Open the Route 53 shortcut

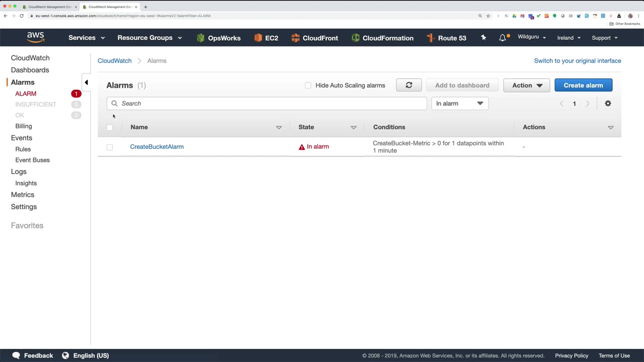[446, 38]
